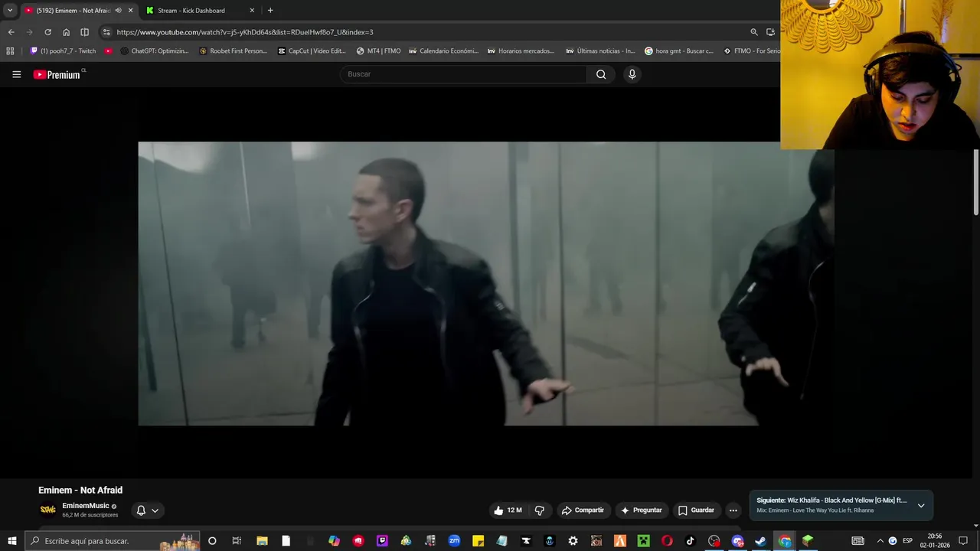The height and width of the screenshot is (551, 980).
Task: Expand the Siguiente playlist panel chevron
Action: click(x=921, y=506)
